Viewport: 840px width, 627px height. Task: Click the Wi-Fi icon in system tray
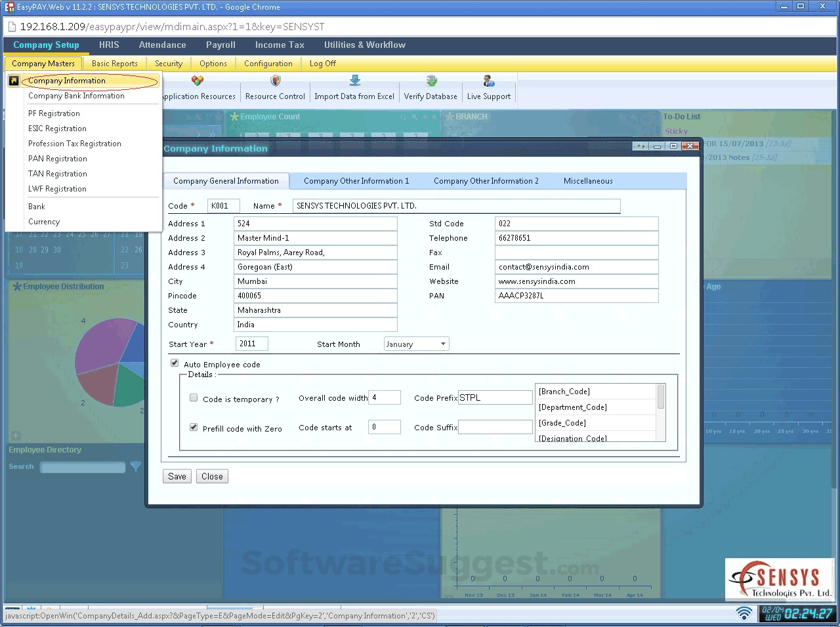(744, 613)
